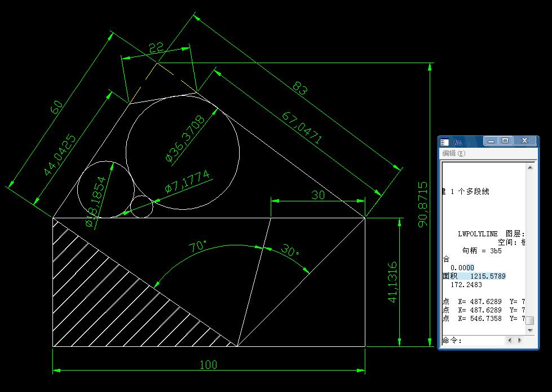
Task: Select the 70° angle dimension text
Action: click(x=197, y=246)
